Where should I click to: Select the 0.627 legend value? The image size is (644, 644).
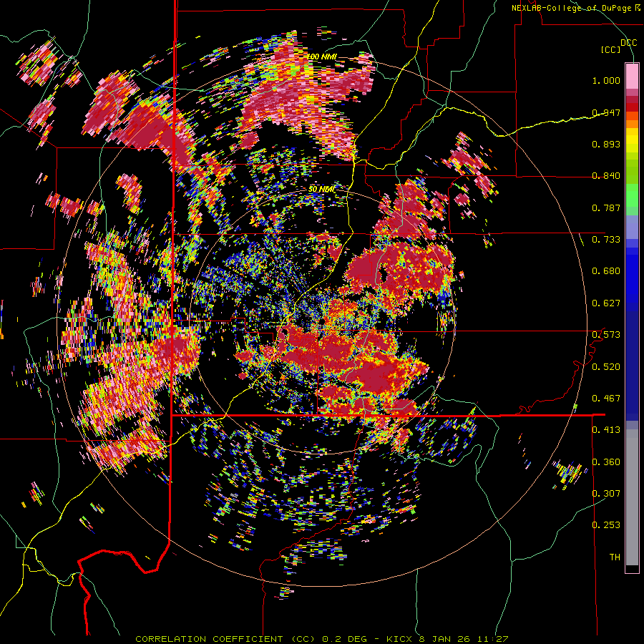coord(606,303)
